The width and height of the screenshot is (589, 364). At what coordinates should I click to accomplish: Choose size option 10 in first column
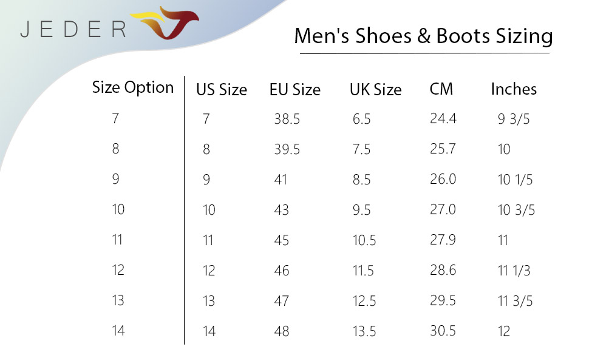click(x=118, y=209)
